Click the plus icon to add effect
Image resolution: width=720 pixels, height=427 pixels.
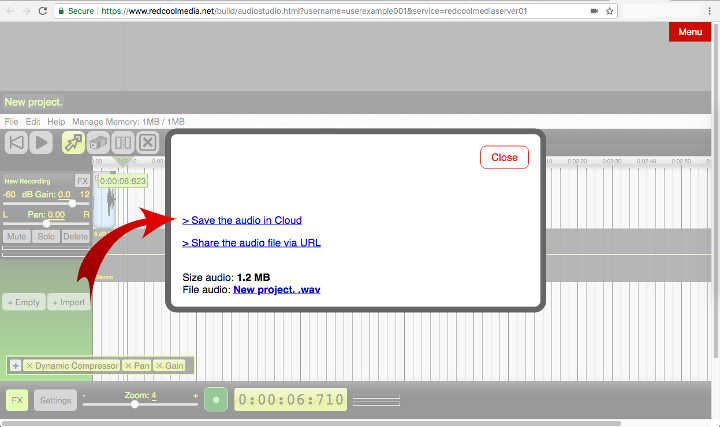15,366
